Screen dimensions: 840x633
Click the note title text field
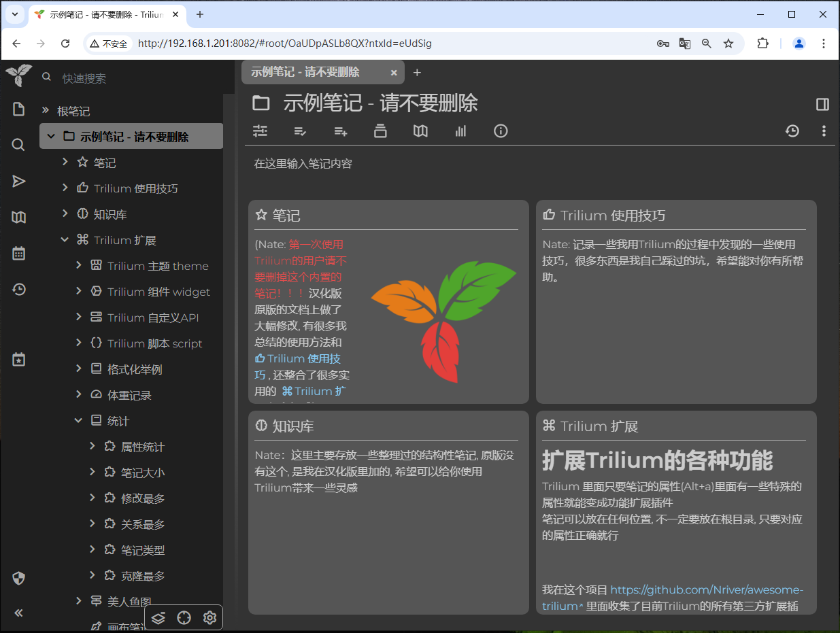381,103
